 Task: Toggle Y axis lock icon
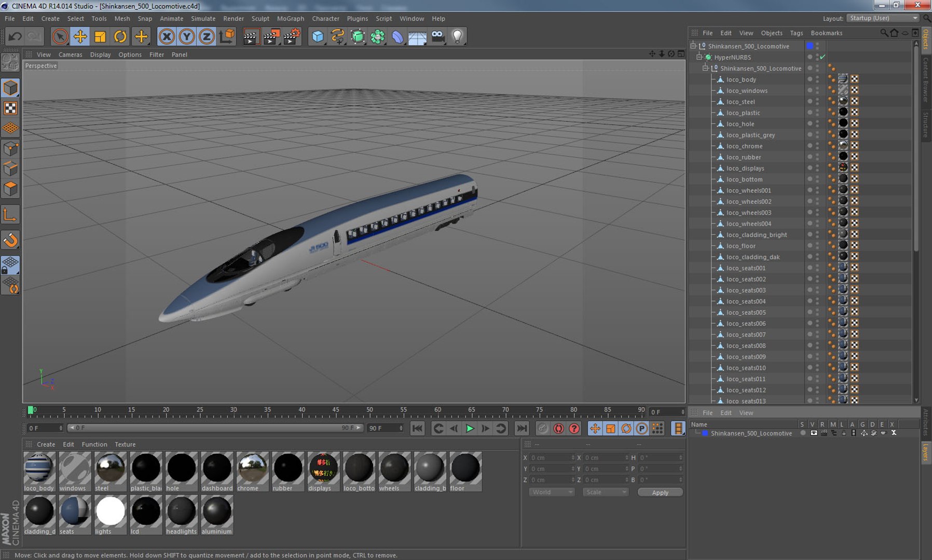click(187, 36)
